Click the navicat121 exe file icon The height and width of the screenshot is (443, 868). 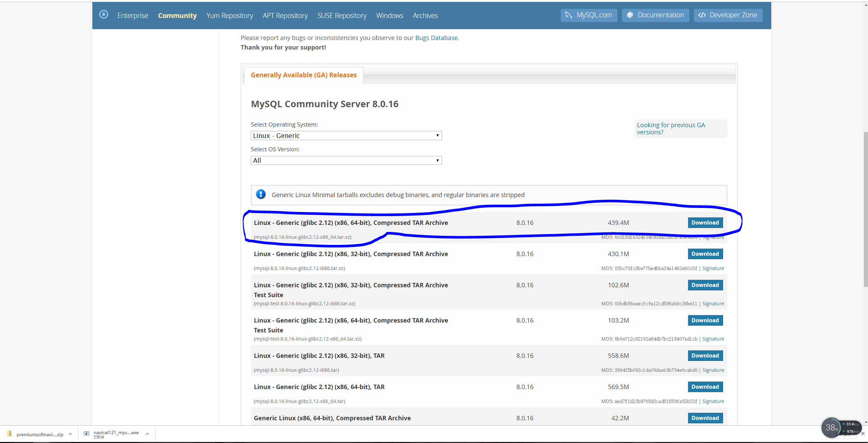coord(87,434)
